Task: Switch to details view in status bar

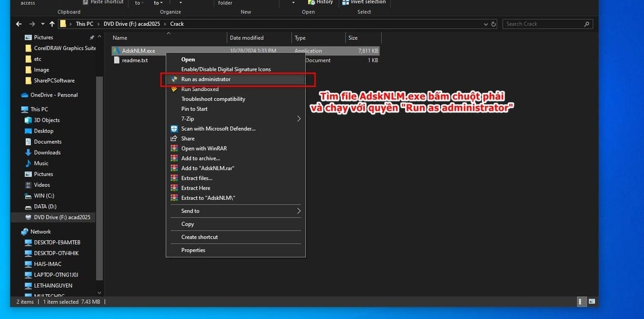Action: (581, 301)
